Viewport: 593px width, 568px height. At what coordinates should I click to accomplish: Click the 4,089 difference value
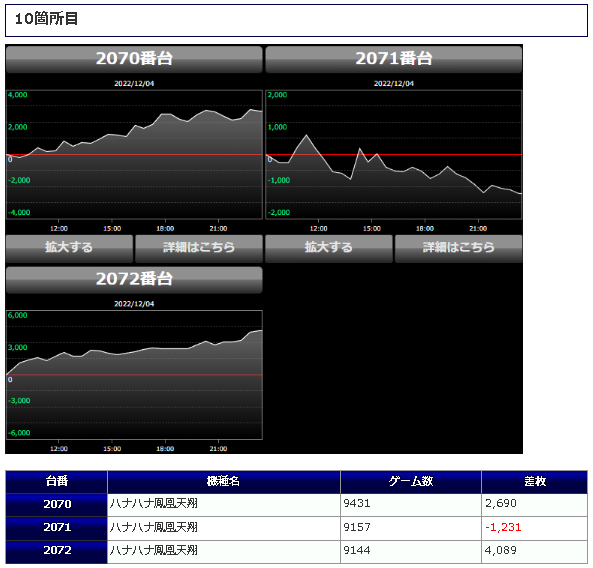pyautogui.click(x=501, y=550)
